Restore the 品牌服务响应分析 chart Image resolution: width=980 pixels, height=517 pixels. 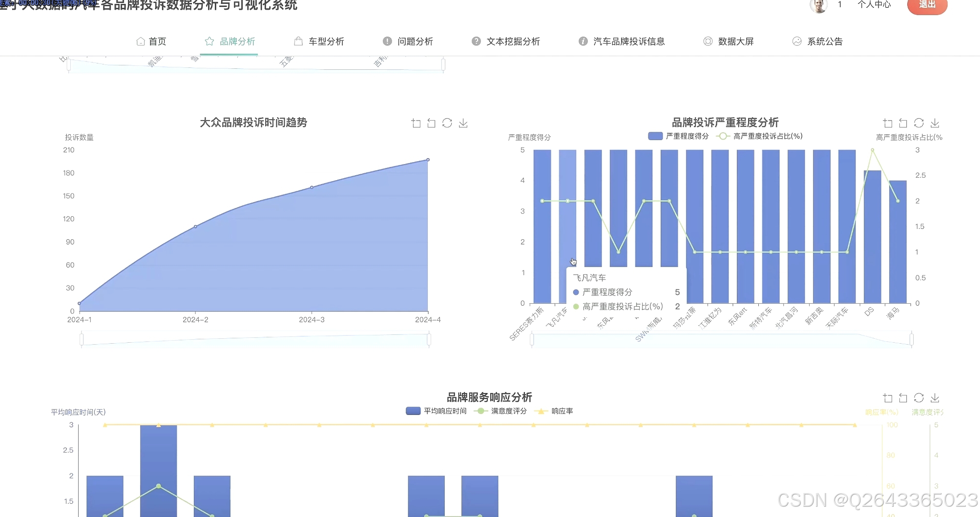[918, 398]
